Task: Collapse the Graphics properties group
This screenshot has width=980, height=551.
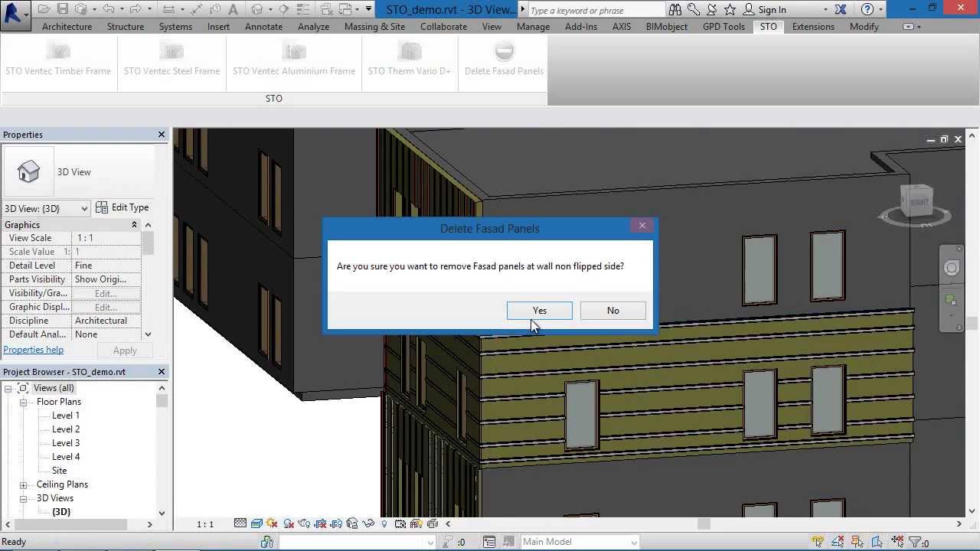Action: [x=134, y=225]
